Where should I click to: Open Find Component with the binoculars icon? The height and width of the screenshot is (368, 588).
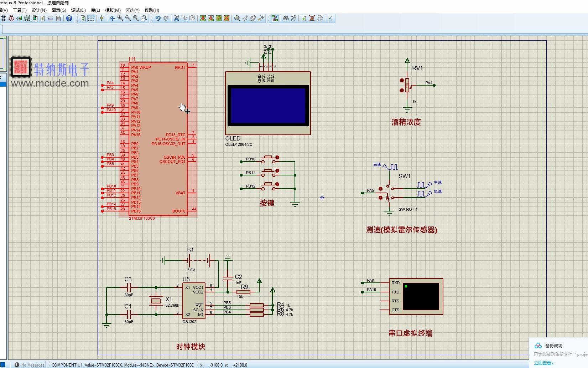pyautogui.click(x=286, y=19)
